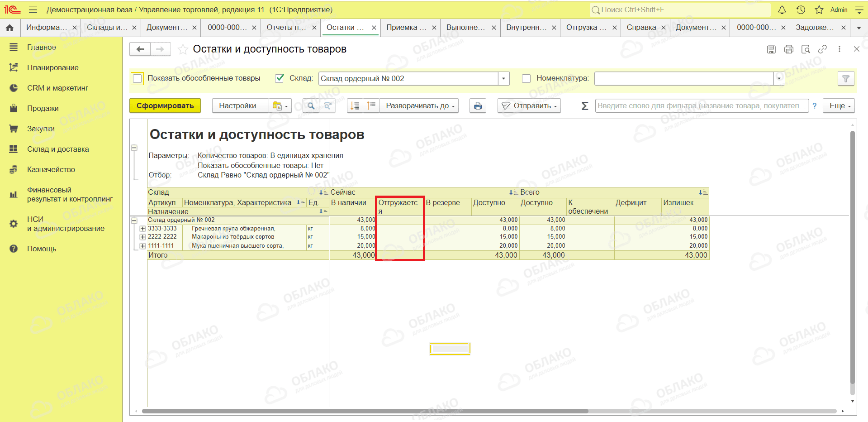Open the find magnifier in report toolbar
This screenshot has height=422, width=868.
click(x=311, y=106)
